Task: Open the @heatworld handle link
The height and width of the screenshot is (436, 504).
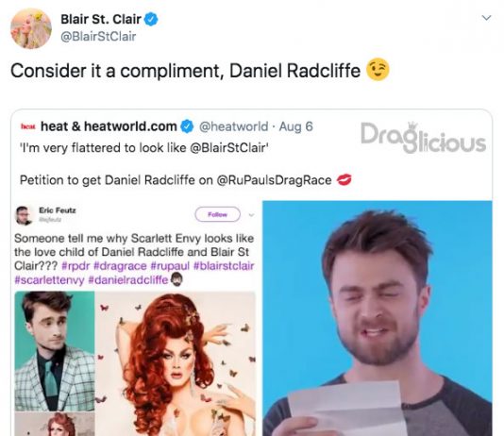Action: pos(234,126)
